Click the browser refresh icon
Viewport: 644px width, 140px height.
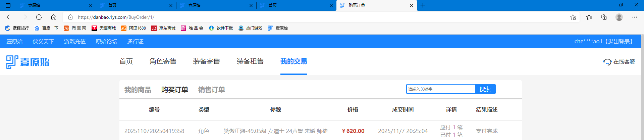click(39, 17)
